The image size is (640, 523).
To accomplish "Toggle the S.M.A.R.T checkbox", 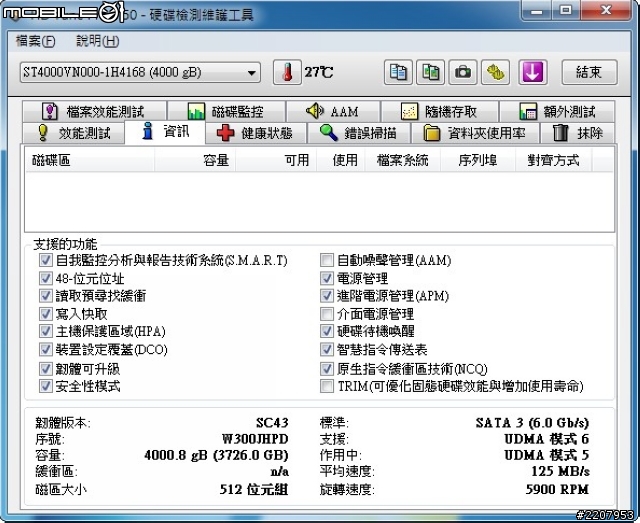I will 45,260.
